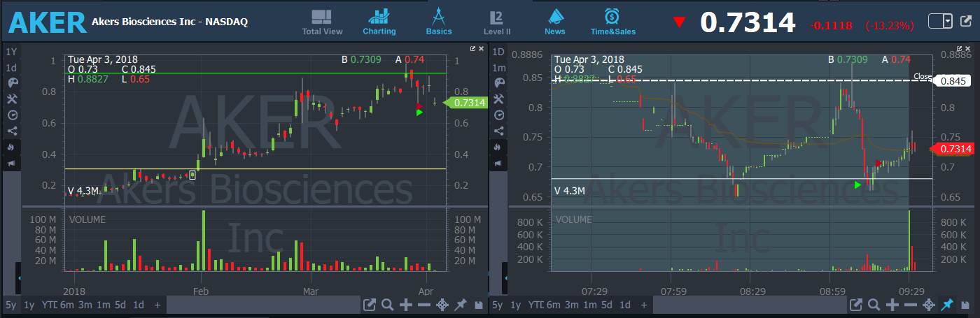Click the last price 0.7314 in header

pos(748,23)
